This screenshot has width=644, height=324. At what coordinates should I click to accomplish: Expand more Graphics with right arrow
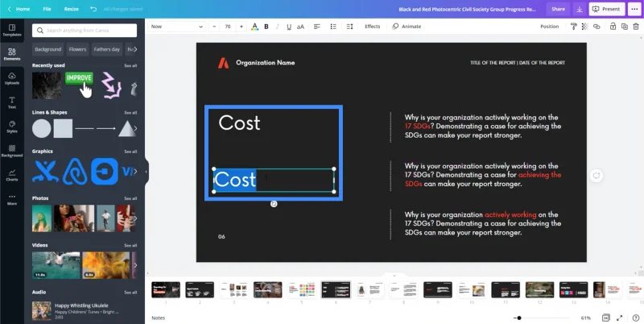pos(135,172)
